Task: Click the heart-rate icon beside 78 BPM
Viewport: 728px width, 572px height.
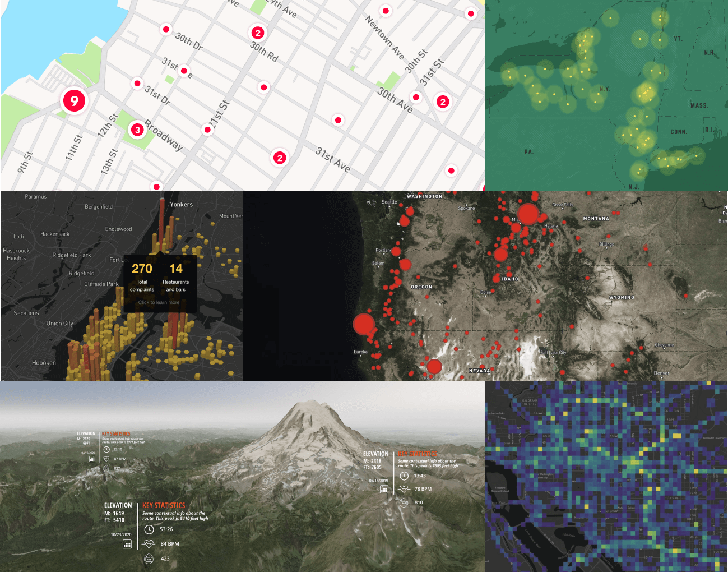Action: point(404,489)
